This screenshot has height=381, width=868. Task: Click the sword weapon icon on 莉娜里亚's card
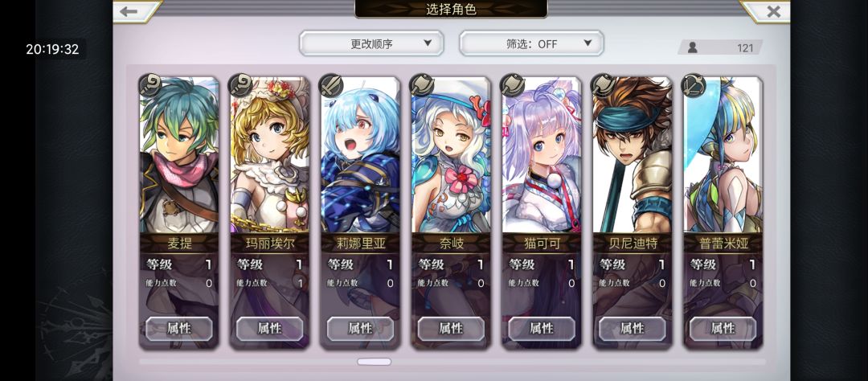click(332, 86)
